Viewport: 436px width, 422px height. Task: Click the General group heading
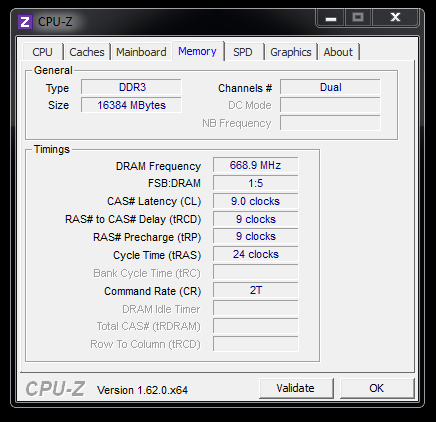53,70
